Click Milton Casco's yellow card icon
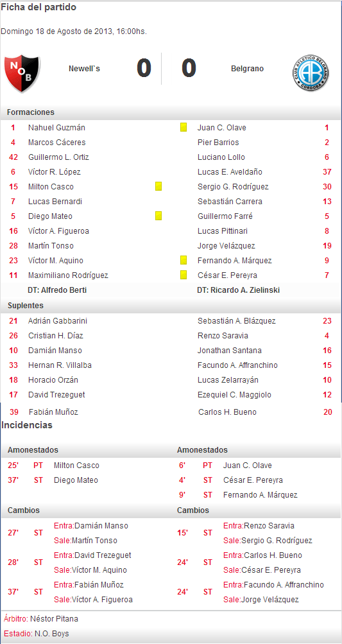Viewport: 342px width, 644px height. click(158, 186)
